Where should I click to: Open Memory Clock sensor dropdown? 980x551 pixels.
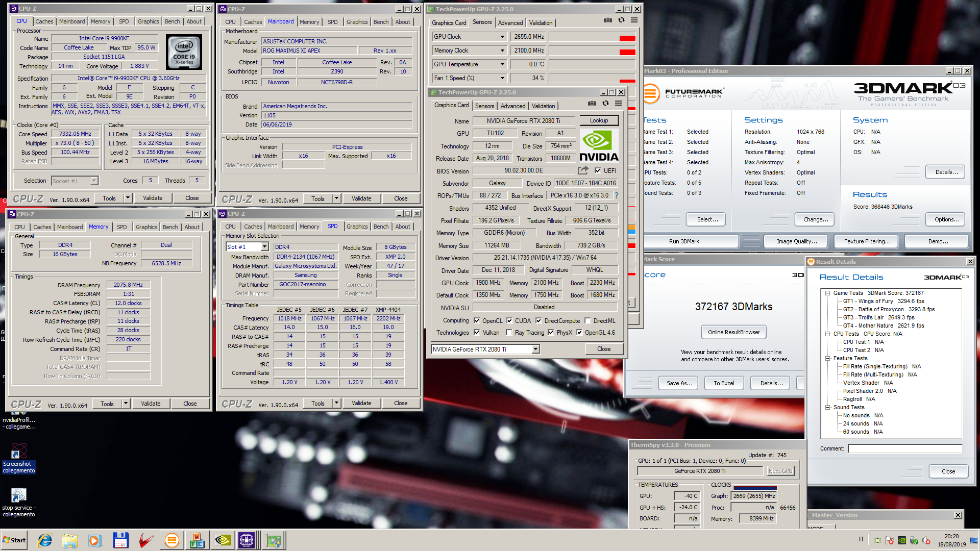(502, 51)
